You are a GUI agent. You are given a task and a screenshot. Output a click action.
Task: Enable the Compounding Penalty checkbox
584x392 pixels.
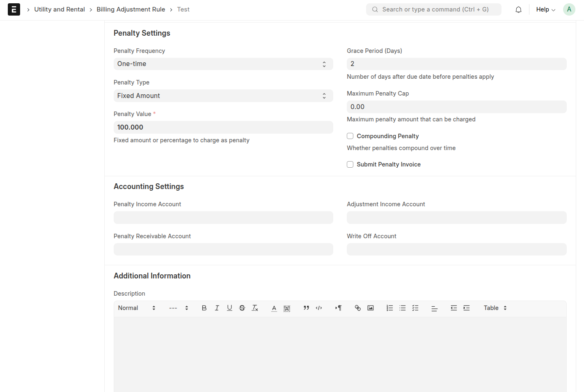pyautogui.click(x=350, y=136)
